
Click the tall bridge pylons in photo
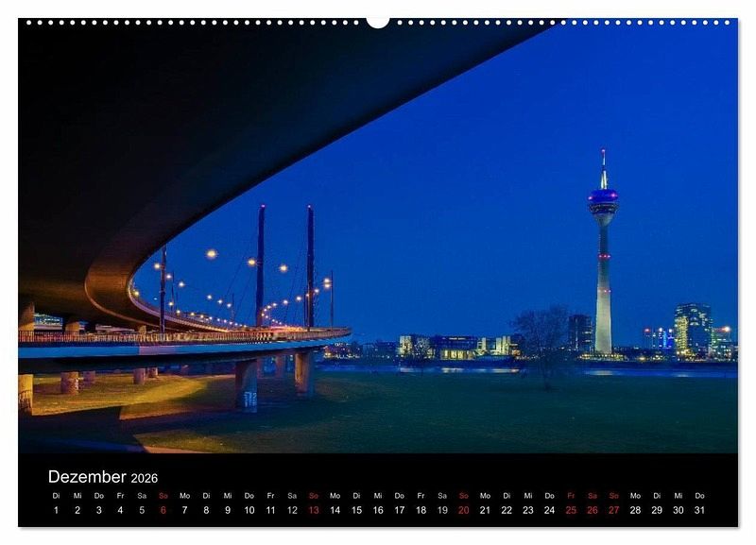pyautogui.click(x=283, y=264)
